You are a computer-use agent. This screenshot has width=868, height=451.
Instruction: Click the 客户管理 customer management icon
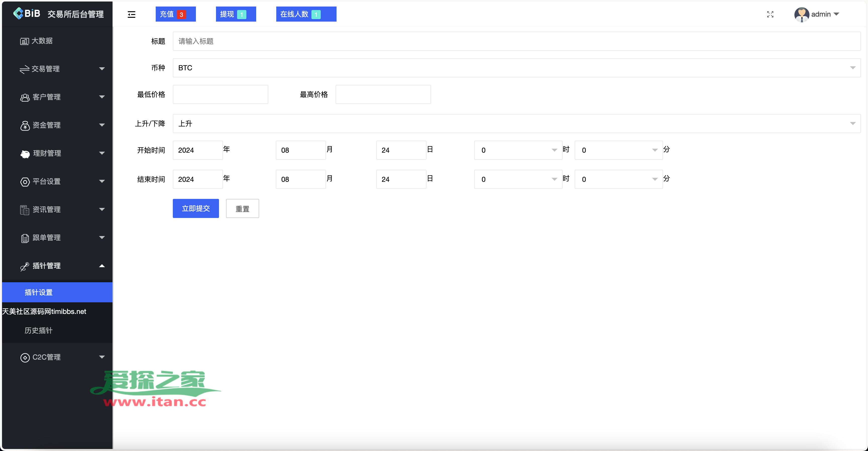pyautogui.click(x=25, y=97)
